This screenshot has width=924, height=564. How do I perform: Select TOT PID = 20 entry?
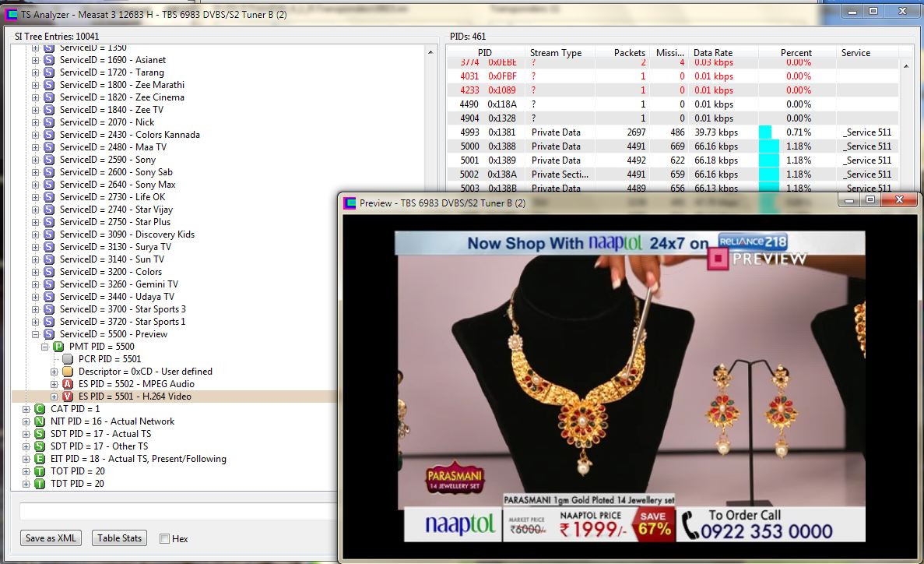click(77, 471)
